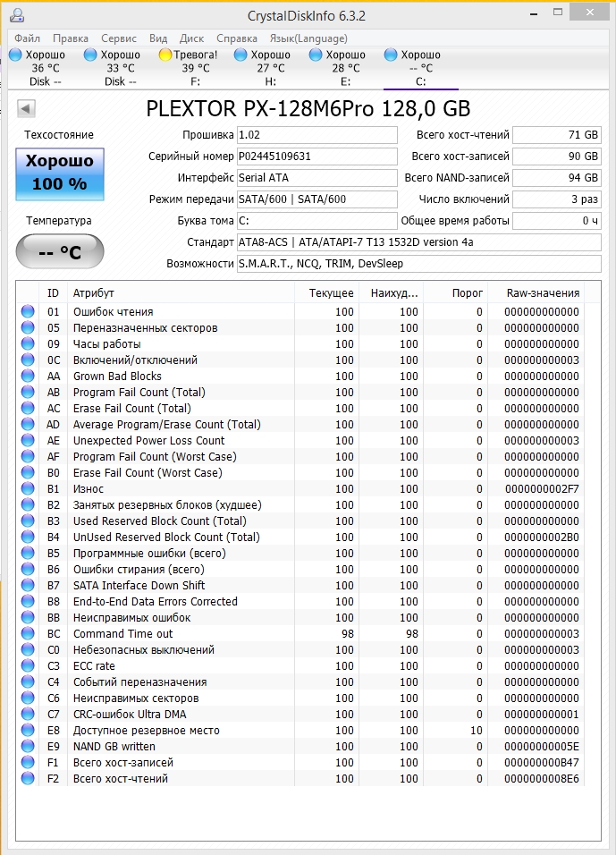Open the Справка menu
The height and width of the screenshot is (855, 616).
[x=237, y=38]
